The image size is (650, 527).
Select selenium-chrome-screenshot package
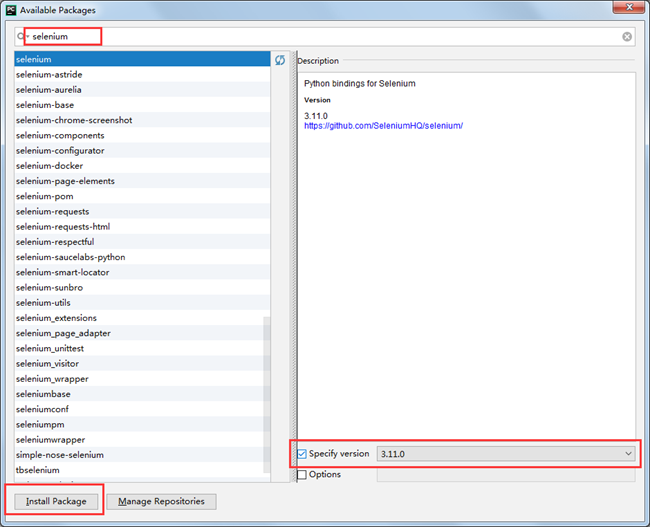pos(142,120)
